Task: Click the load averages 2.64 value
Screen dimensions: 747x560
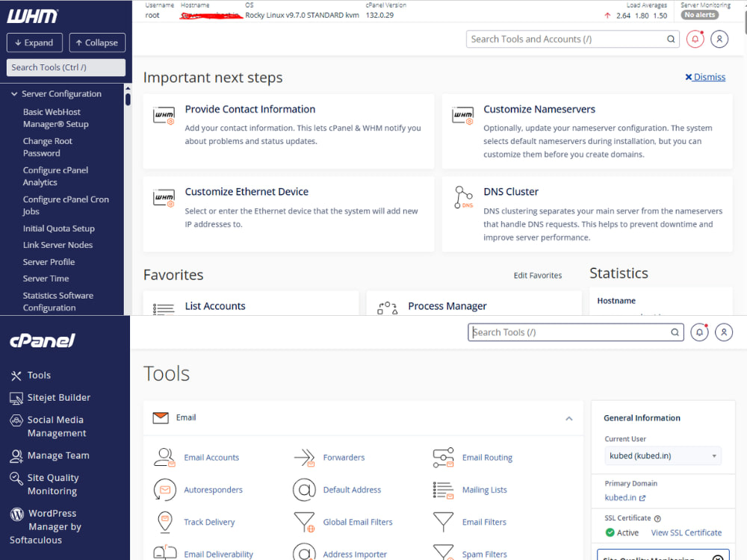Action: (x=623, y=16)
